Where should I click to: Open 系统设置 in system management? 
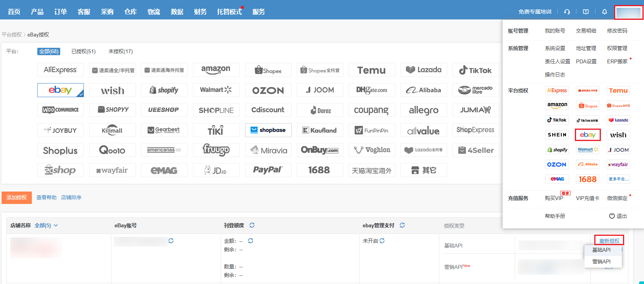click(555, 48)
